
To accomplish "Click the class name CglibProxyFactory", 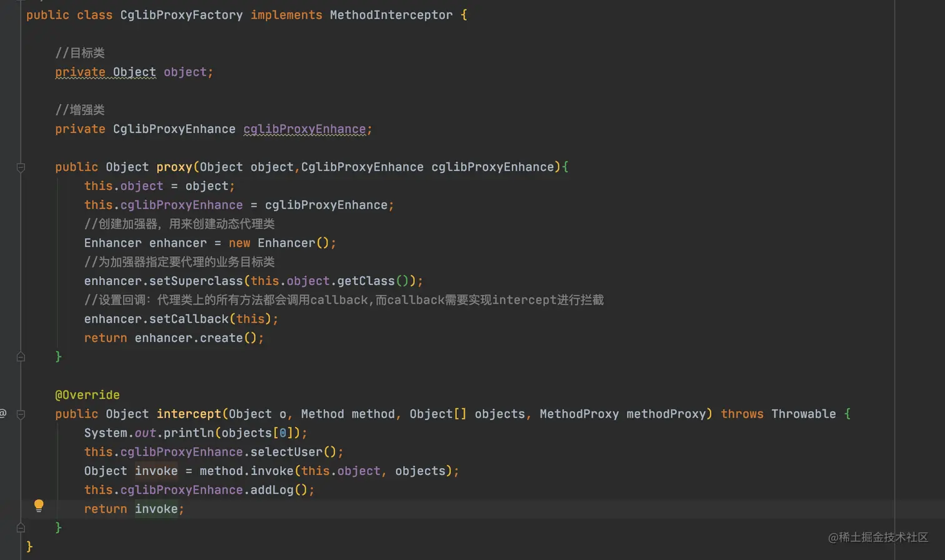I will 181,15.
